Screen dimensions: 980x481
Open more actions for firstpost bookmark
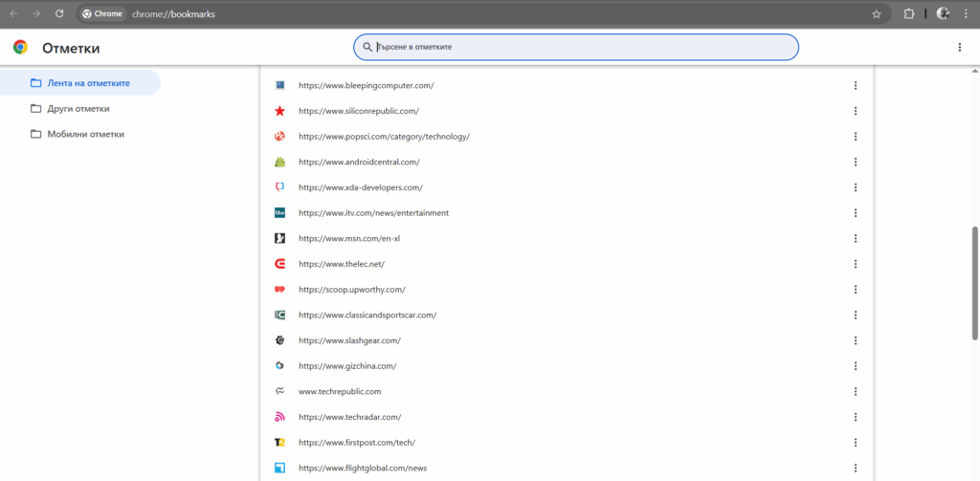pyautogui.click(x=856, y=442)
